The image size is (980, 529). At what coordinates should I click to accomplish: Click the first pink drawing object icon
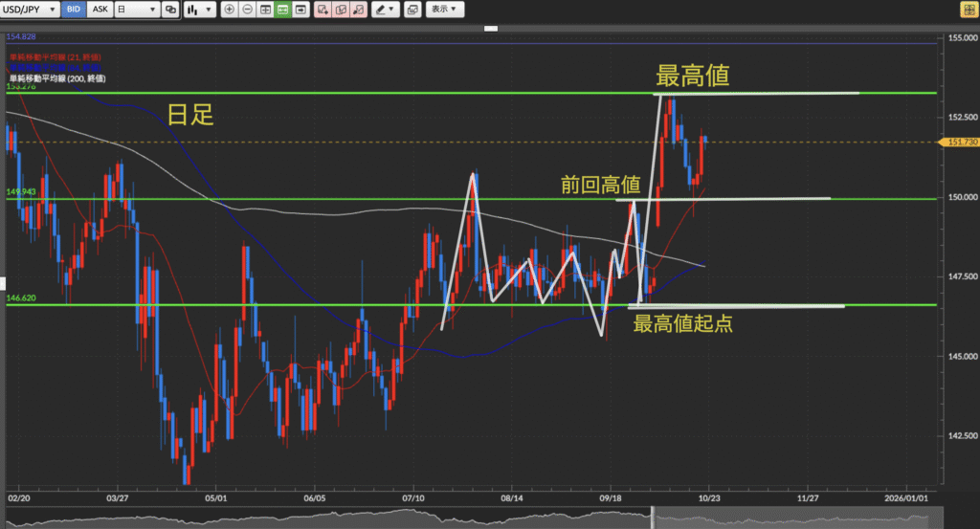[322, 10]
